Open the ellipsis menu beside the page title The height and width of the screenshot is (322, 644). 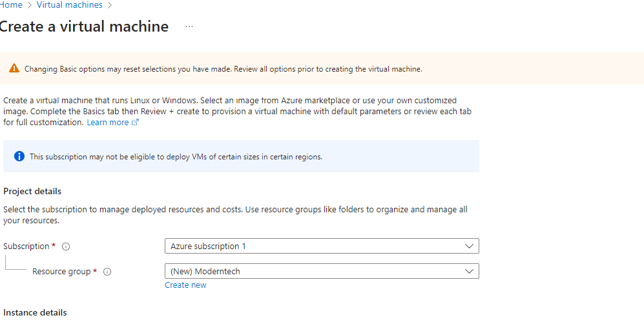coord(189,26)
